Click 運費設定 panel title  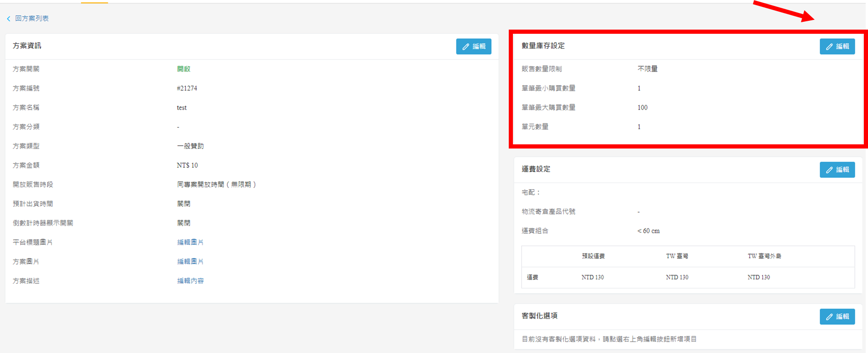(x=536, y=169)
